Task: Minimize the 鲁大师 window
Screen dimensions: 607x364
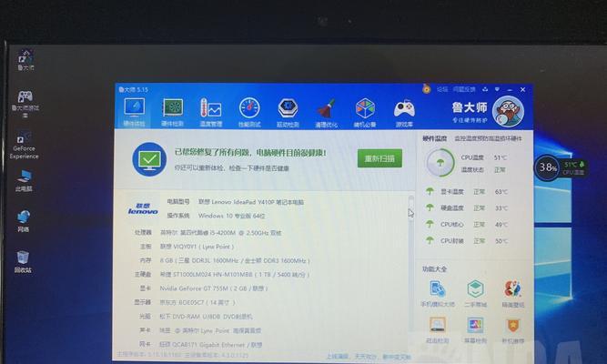Action: 510,90
